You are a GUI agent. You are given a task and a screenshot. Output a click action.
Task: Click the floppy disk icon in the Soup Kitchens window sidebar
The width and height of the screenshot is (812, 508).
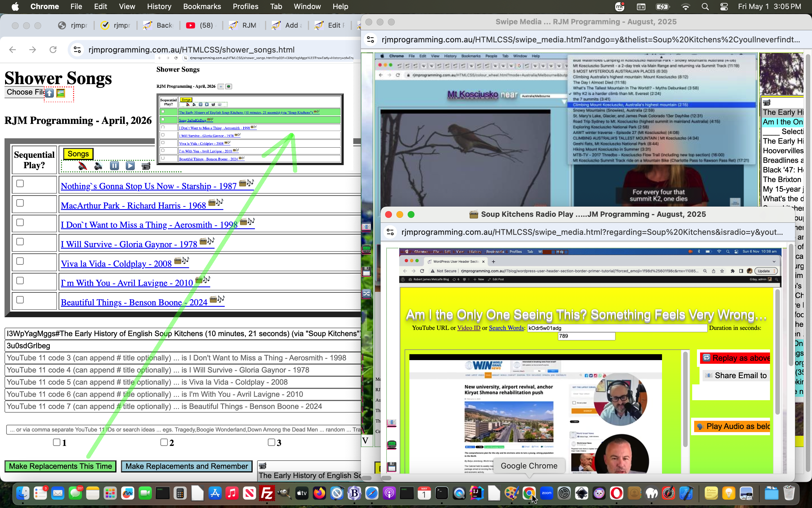click(x=392, y=467)
